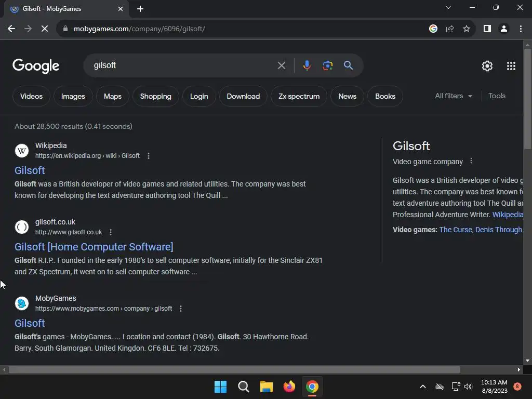Share this page from the address bar

coord(450,29)
